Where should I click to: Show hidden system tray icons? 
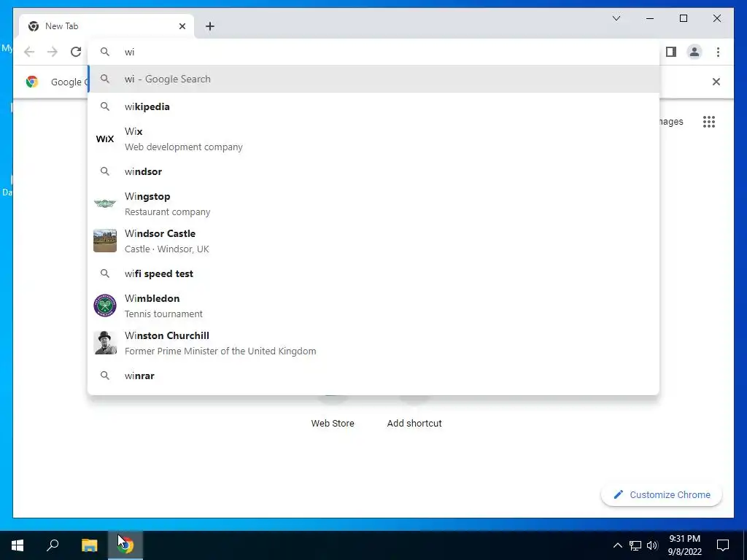(617, 545)
